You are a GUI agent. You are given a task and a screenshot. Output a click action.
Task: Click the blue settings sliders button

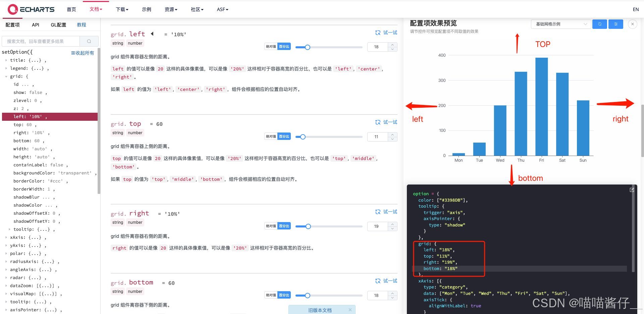click(616, 24)
